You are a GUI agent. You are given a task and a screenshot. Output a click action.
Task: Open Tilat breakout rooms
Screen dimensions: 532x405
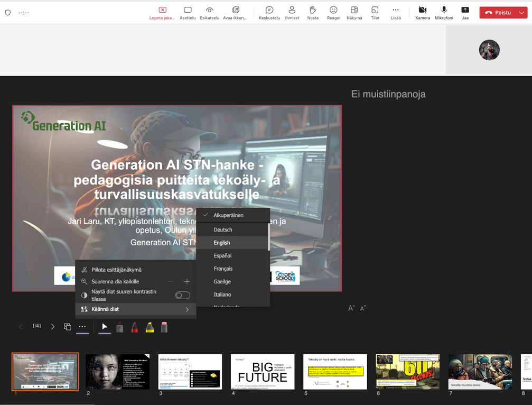click(x=375, y=13)
